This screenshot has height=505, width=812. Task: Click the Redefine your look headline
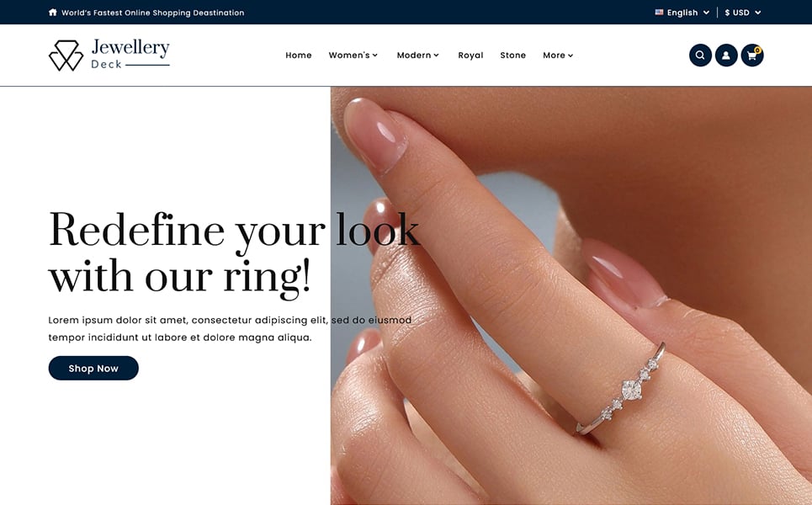234,254
